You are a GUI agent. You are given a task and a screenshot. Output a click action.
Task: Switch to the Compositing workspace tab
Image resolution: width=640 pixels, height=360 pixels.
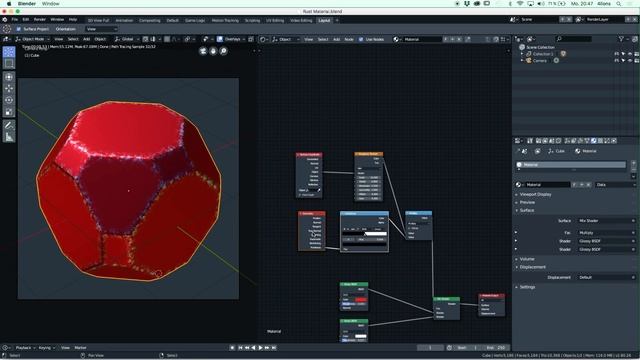[x=149, y=20]
